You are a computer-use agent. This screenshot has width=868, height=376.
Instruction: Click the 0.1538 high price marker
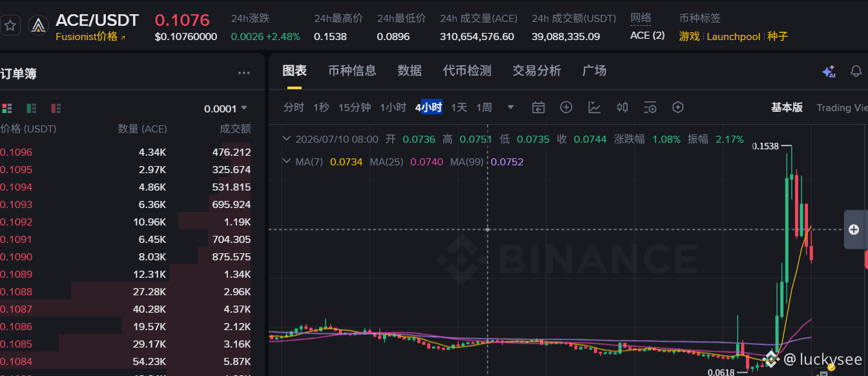[765, 147]
